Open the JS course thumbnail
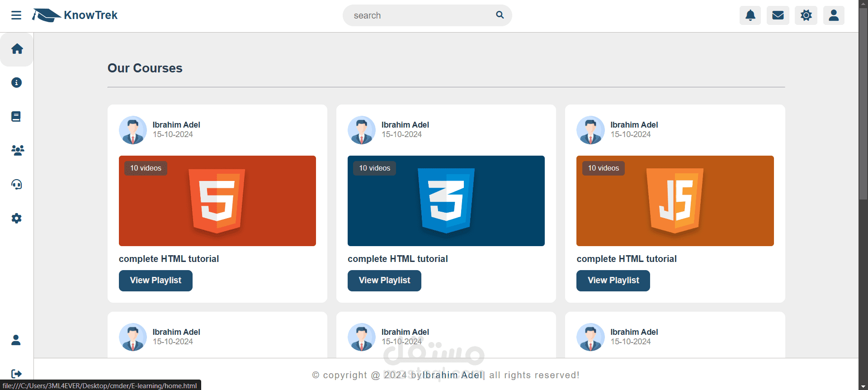Screen dimensions: 868x390 [675, 201]
